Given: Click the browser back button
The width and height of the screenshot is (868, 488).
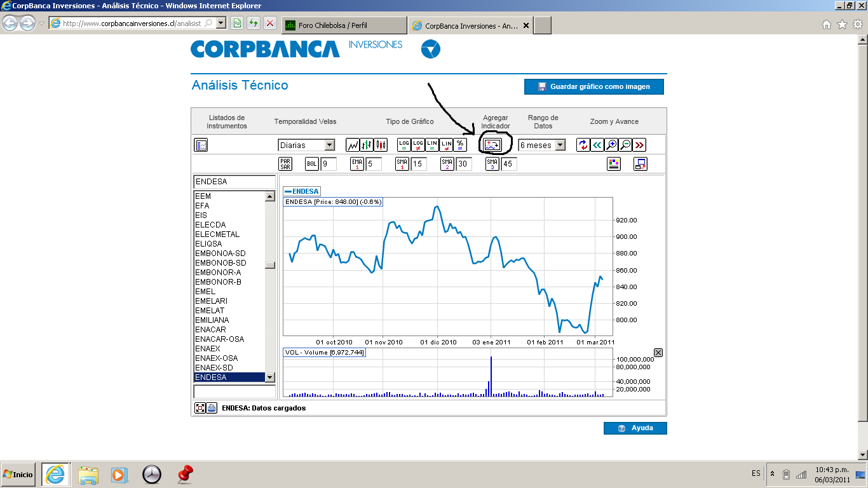Looking at the screenshot, I should 10,24.
